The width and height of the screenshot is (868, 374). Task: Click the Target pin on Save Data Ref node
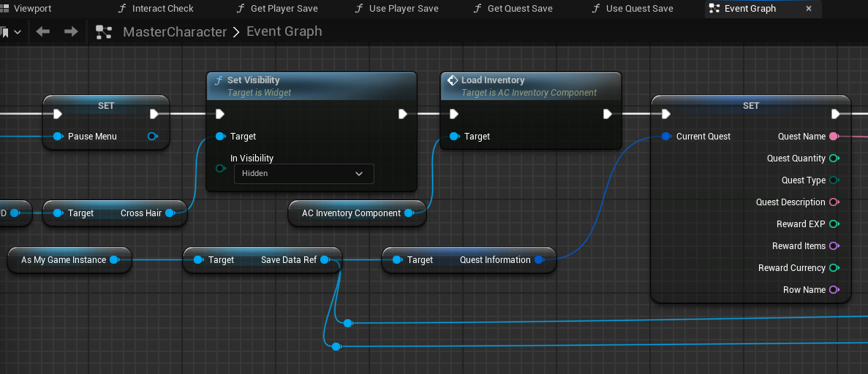click(x=198, y=259)
